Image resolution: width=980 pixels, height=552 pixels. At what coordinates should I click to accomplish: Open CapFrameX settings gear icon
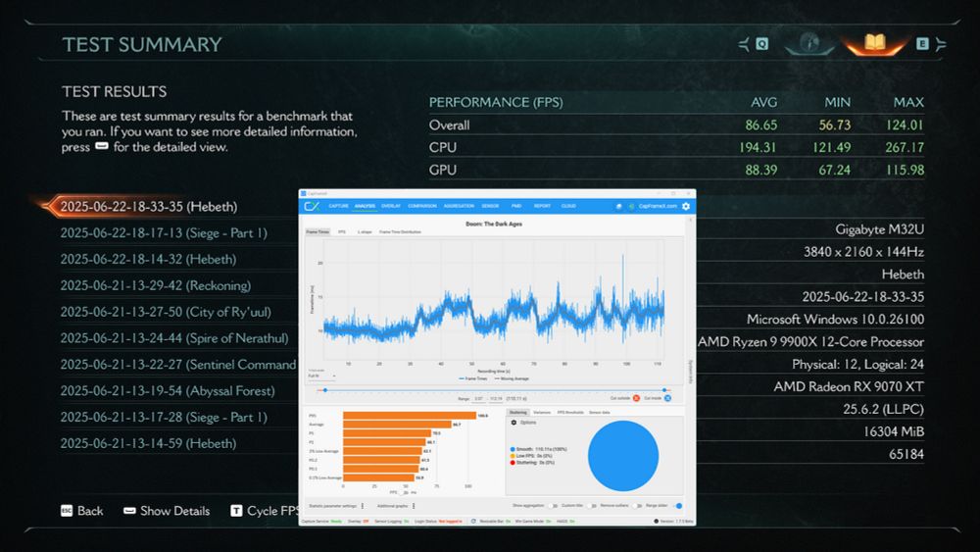(x=686, y=206)
